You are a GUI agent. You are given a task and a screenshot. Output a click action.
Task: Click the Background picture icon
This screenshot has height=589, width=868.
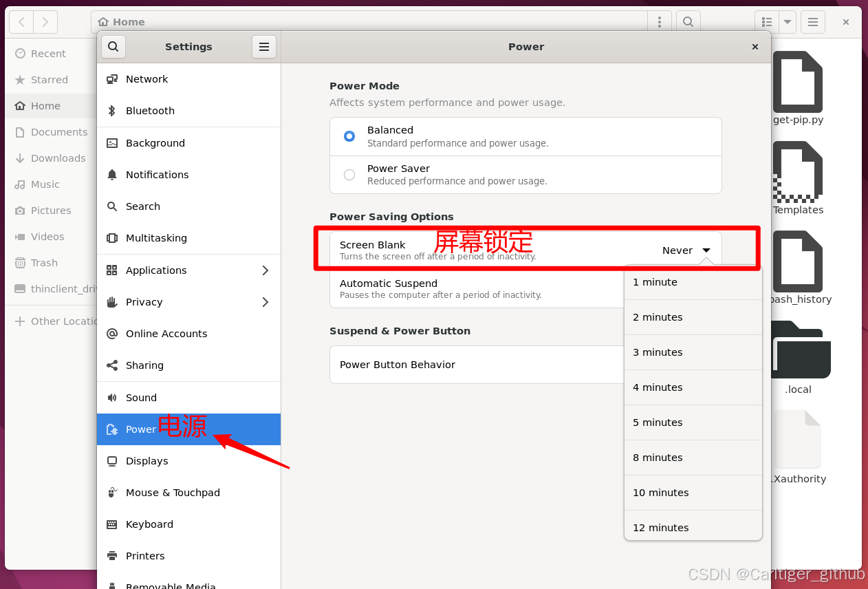(112, 143)
